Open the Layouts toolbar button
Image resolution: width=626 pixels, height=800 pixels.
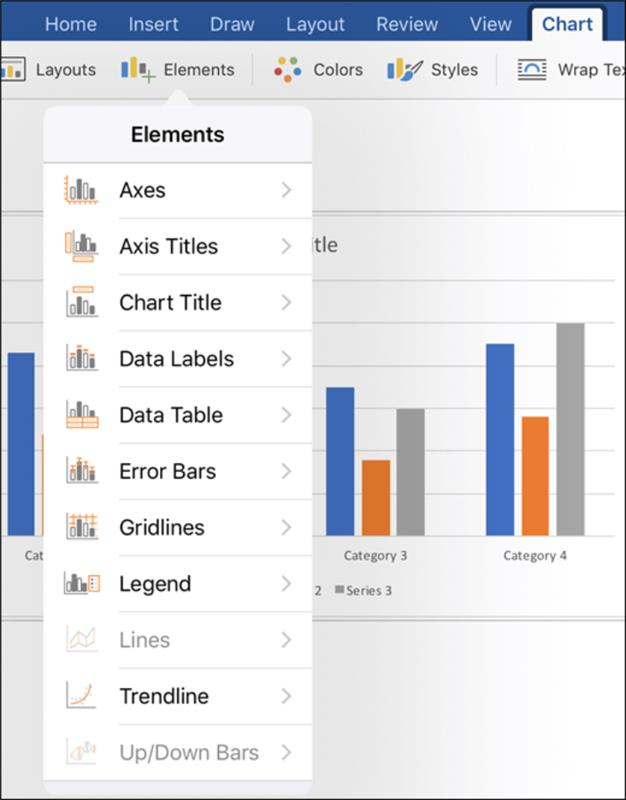(48, 70)
